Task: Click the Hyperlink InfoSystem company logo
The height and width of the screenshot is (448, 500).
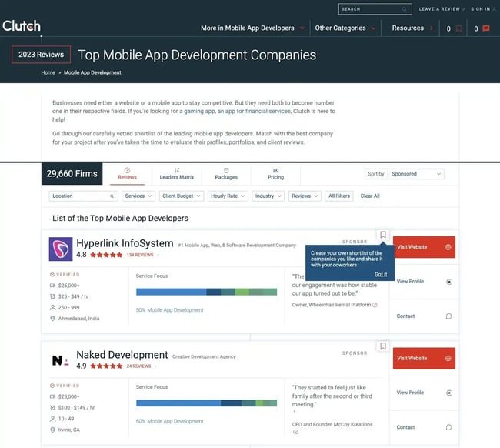Action: pos(61,249)
